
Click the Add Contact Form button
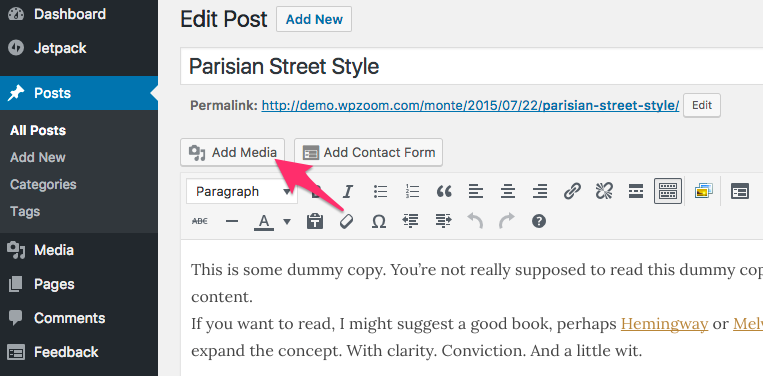tap(368, 152)
